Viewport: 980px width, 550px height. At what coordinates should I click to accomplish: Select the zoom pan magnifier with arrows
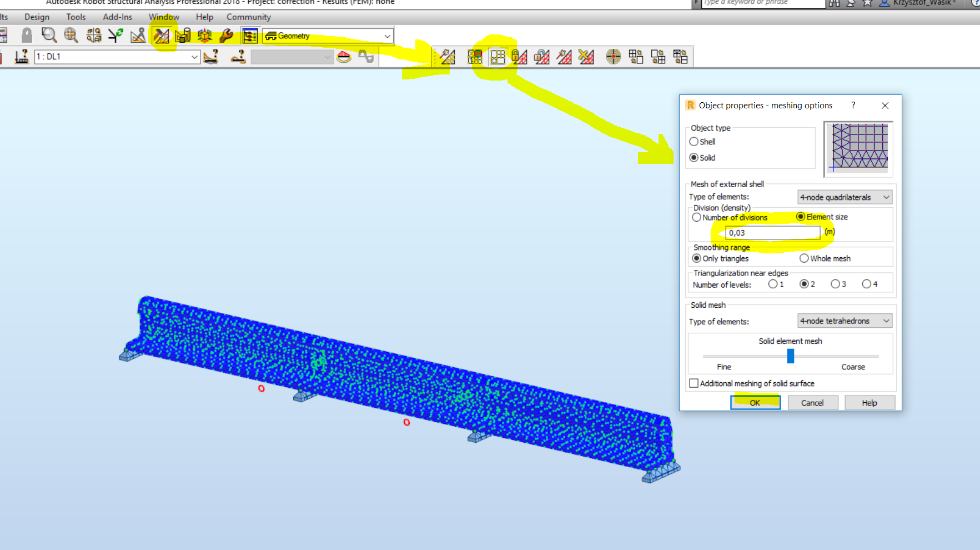click(71, 36)
